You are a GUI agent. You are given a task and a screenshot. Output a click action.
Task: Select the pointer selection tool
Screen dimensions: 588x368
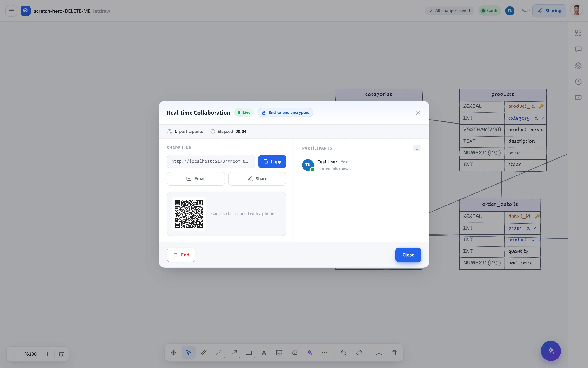click(189, 353)
